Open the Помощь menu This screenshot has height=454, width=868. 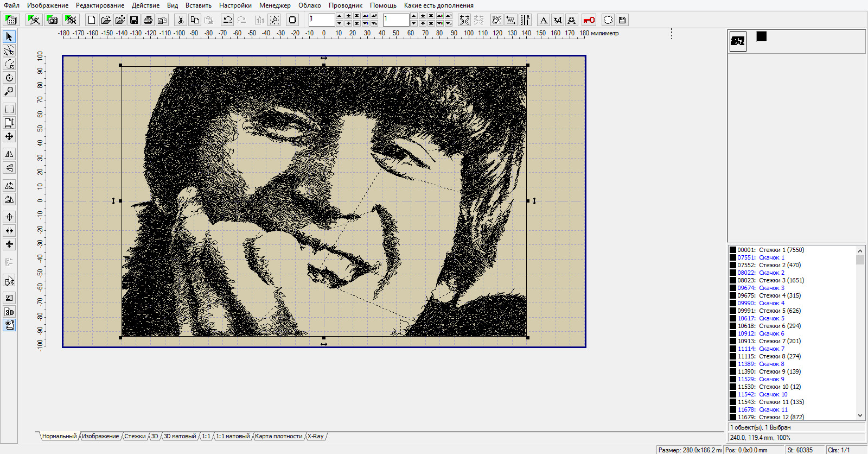click(x=383, y=5)
